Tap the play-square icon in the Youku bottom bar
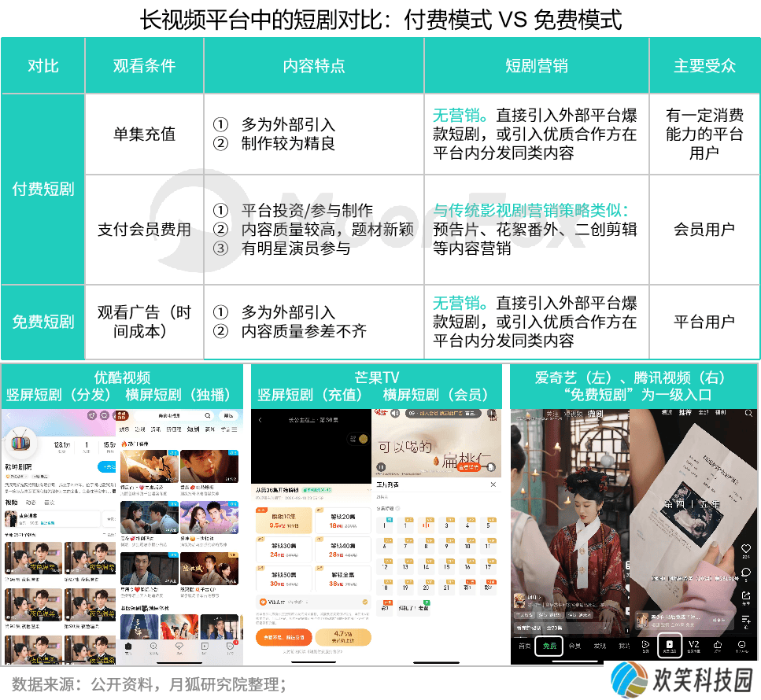This screenshot has width=761, height=700. point(205,647)
